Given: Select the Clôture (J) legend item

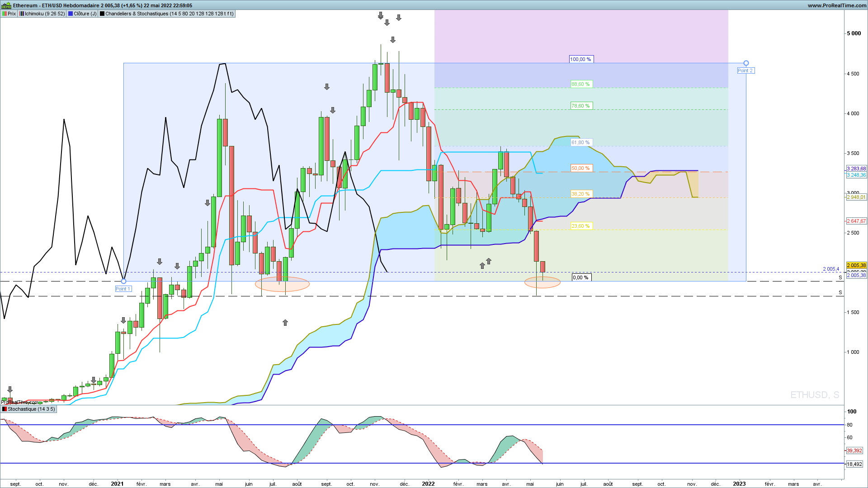Looking at the screenshot, I should click(x=82, y=14).
